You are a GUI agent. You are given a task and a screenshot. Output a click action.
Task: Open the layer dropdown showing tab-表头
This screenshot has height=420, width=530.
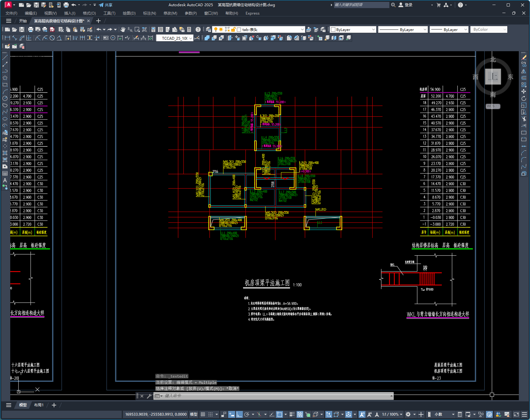click(x=302, y=29)
